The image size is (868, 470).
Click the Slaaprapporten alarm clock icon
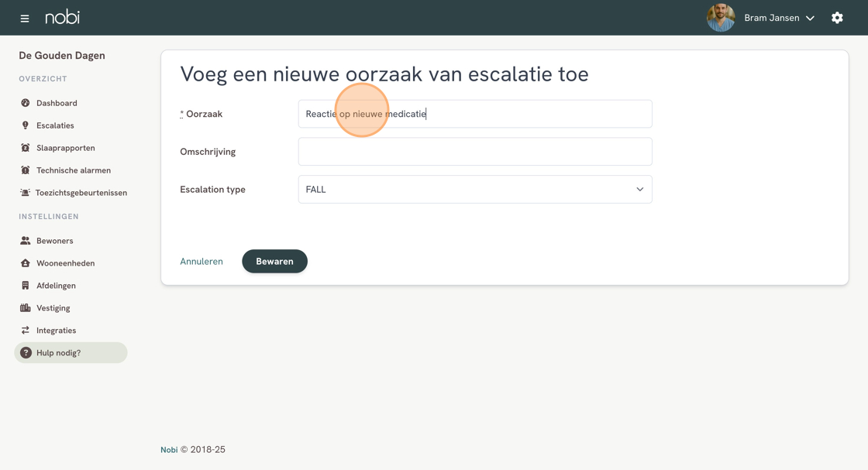(x=26, y=148)
